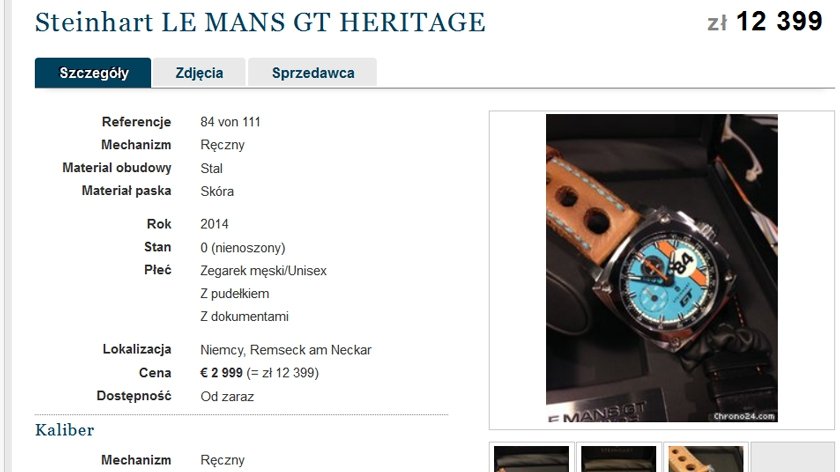Click the gender value Zegarek męski/Unisex
This screenshot has width=840, height=472.
264,271
